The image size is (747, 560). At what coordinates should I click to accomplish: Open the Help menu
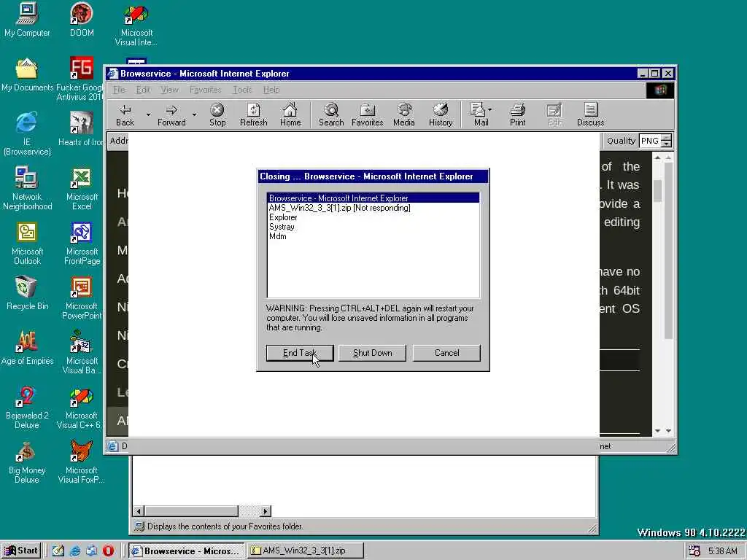tap(271, 90)
